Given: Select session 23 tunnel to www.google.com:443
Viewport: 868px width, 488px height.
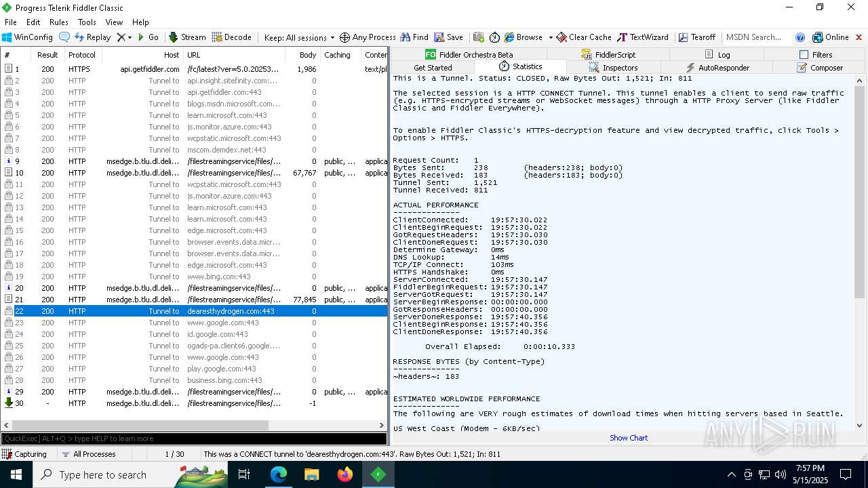Looking at the screenshot, I should tap(193, 323).
